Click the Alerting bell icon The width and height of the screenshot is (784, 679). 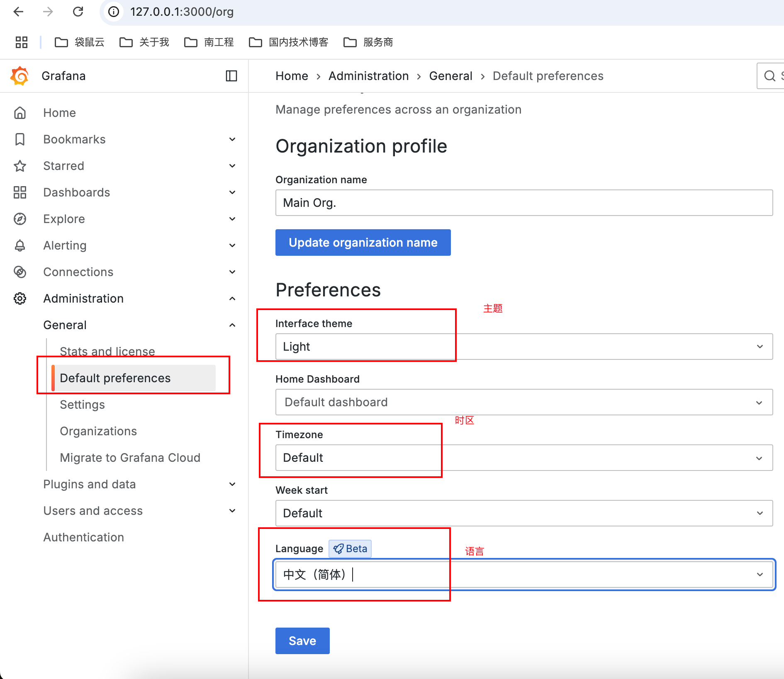(x=20, y=245)
